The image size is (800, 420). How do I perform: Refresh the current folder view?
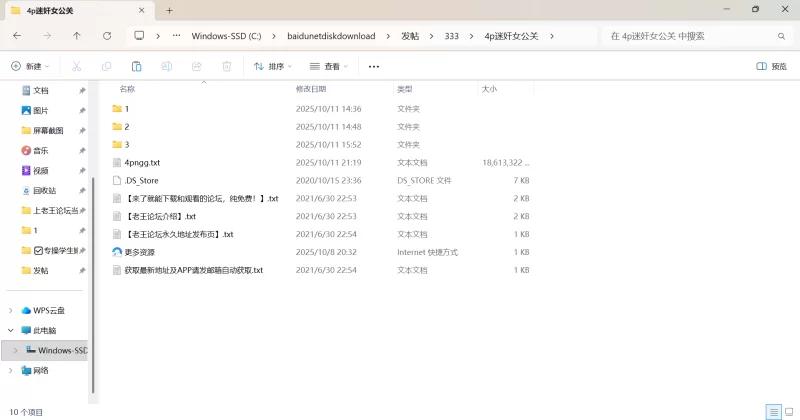(107, 35)
